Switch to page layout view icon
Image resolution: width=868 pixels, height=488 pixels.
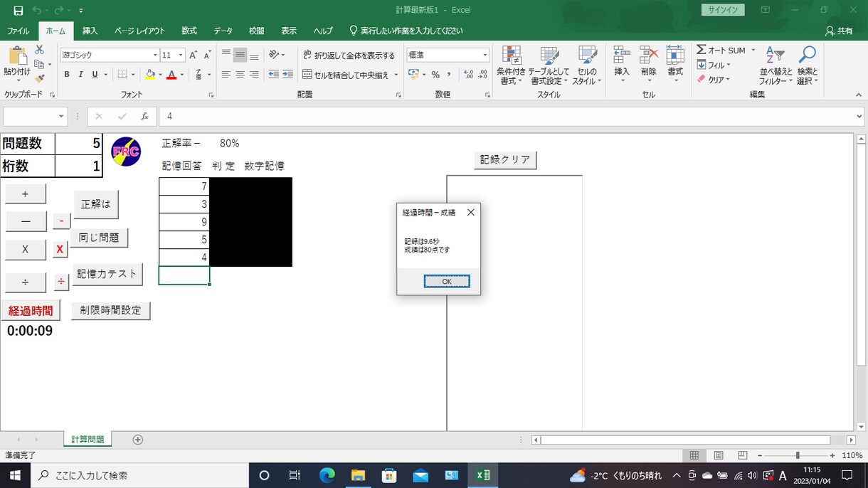(719, 455)
